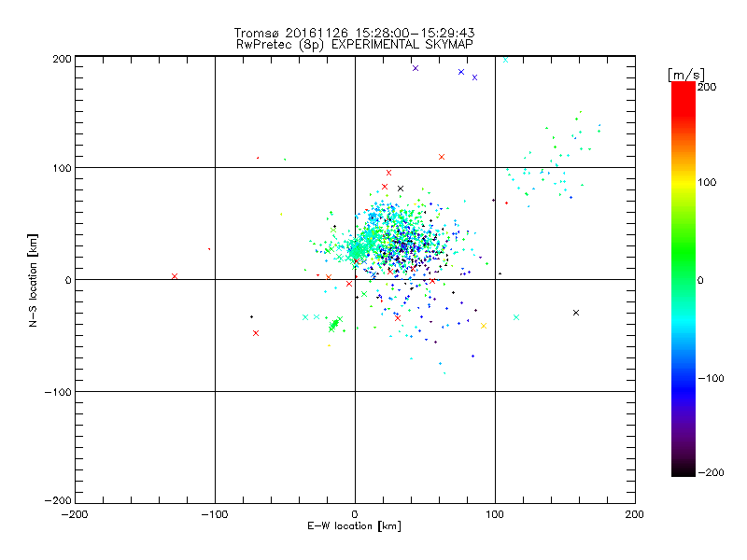
Task: Click the red X marker just above 100 km gridline
Action: tap(442, 157)
